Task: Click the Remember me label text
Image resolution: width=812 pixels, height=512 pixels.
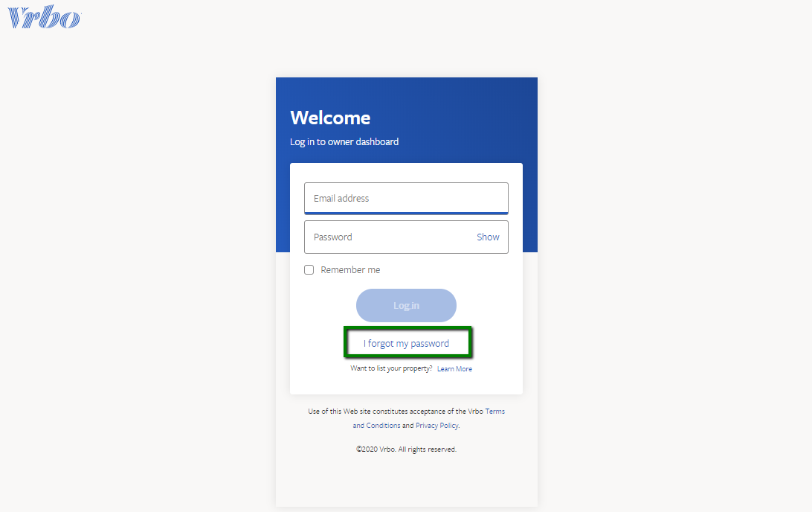Action: point(350,270)
